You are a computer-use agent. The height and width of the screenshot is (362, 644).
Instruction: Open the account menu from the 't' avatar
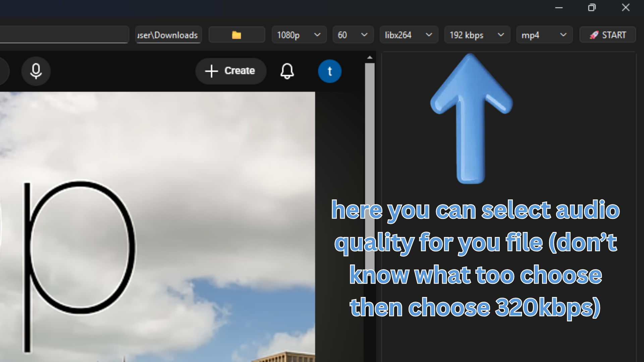click(x=329, y=71)
